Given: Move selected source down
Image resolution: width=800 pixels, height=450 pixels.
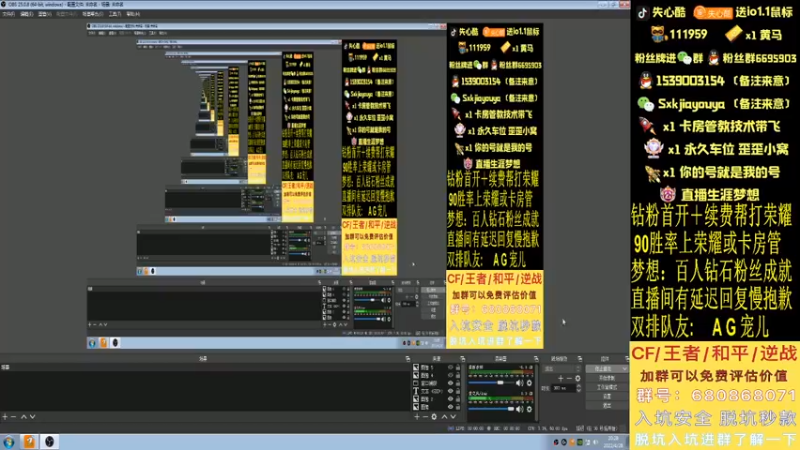Looking at the screenshot, I should (453, 416).
